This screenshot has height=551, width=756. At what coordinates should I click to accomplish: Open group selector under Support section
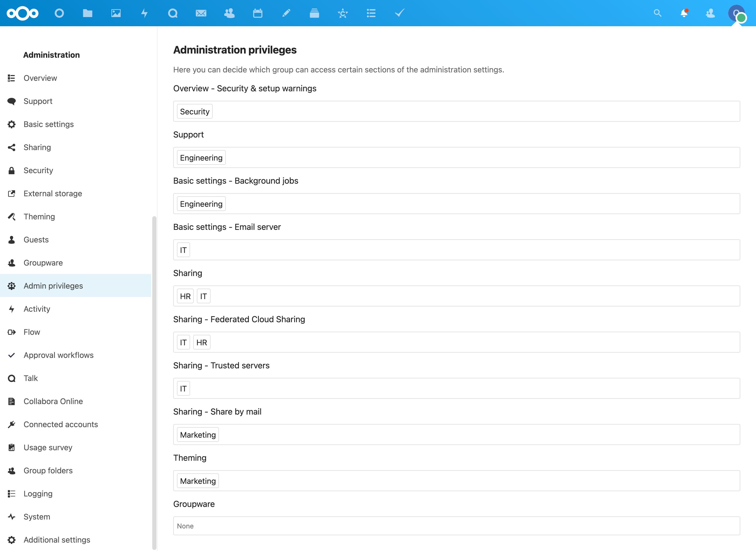[x=456, y=157]
